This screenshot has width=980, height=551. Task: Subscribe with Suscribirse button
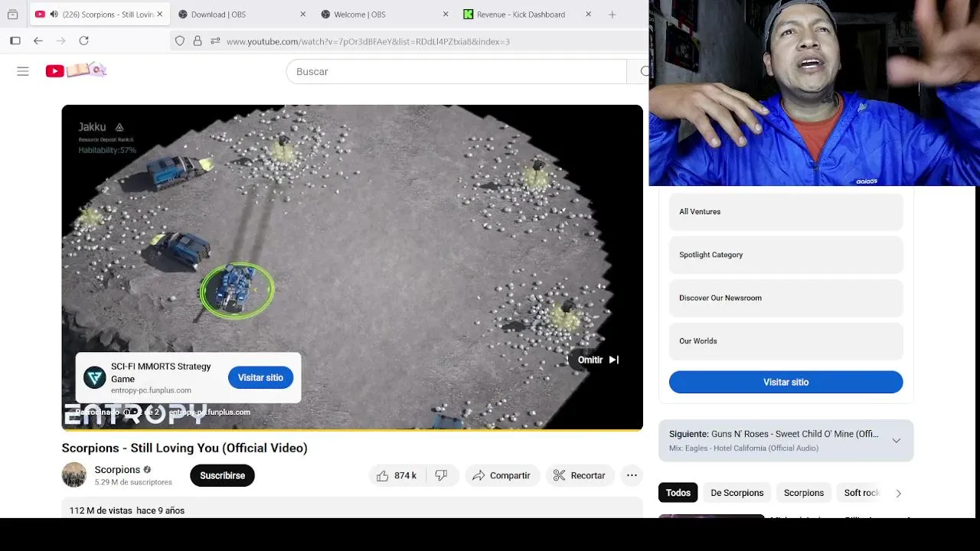click(x=222, y=475)
